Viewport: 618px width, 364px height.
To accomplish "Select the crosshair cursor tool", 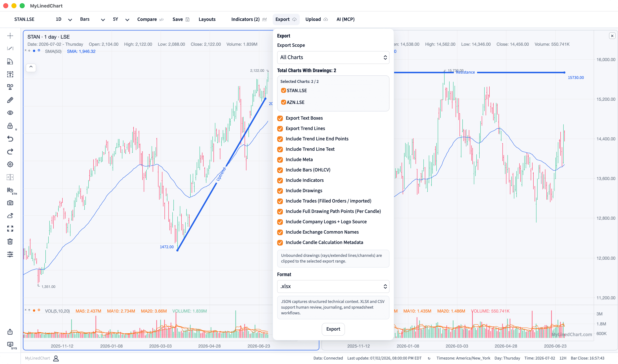I will pyautogui.click(x=10, y=36).
